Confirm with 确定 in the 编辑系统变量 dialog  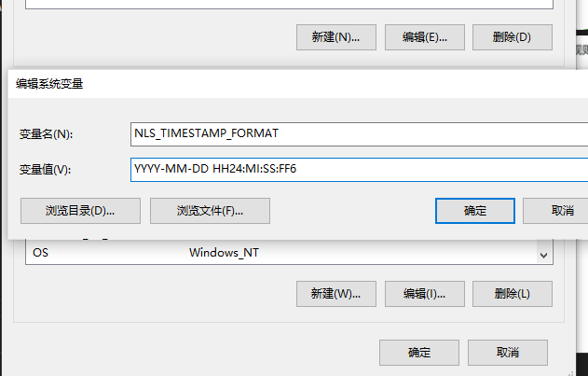[x=475, y=211]
